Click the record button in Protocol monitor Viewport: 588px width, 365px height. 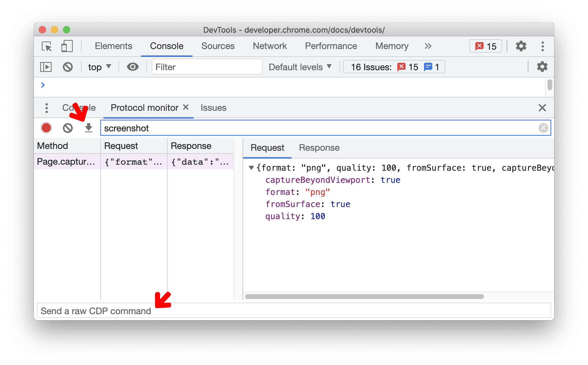pyautogui.click(x=46, y=128)
